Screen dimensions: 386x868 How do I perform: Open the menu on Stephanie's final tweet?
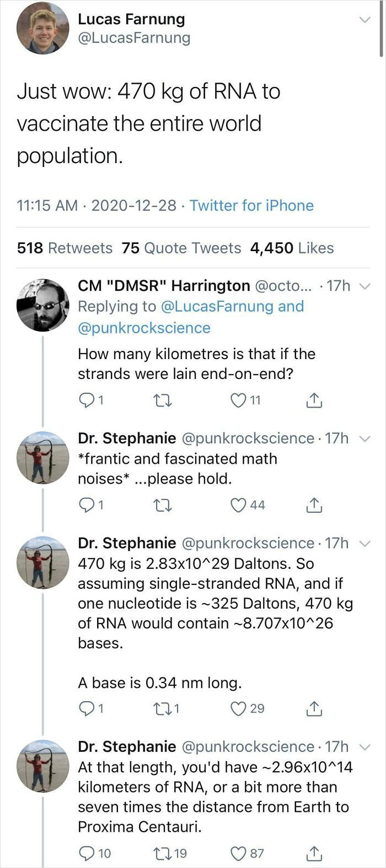pyautogui.click(x=365, y=747)
